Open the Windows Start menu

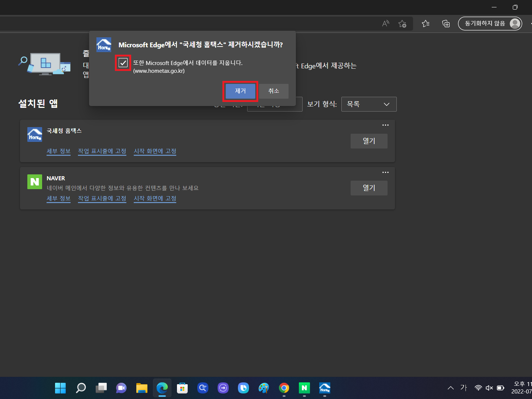[x=60, y=388]
